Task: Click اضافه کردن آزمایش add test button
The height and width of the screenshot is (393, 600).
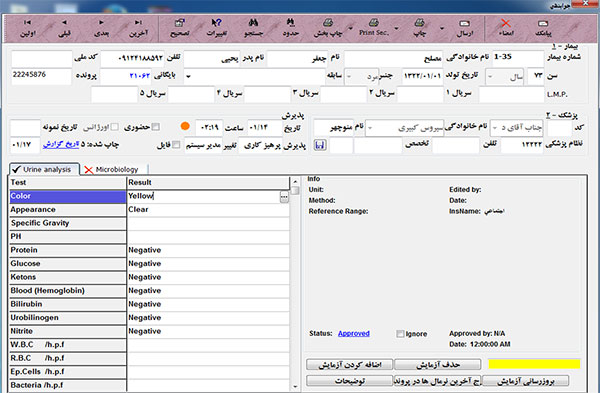Action: [349, 365]
